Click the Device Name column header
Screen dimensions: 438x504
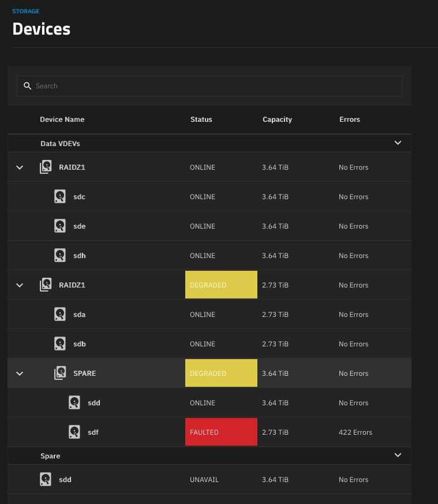(62, 120)
